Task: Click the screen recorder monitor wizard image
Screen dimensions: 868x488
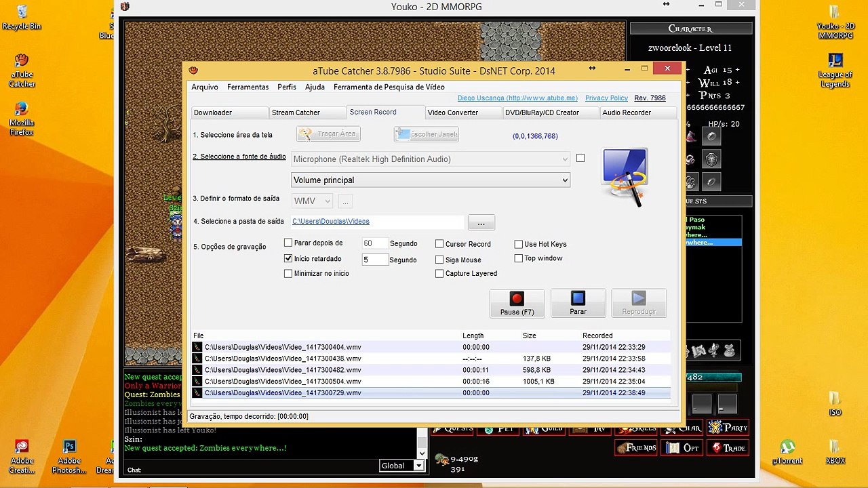Action: (625, 177)
